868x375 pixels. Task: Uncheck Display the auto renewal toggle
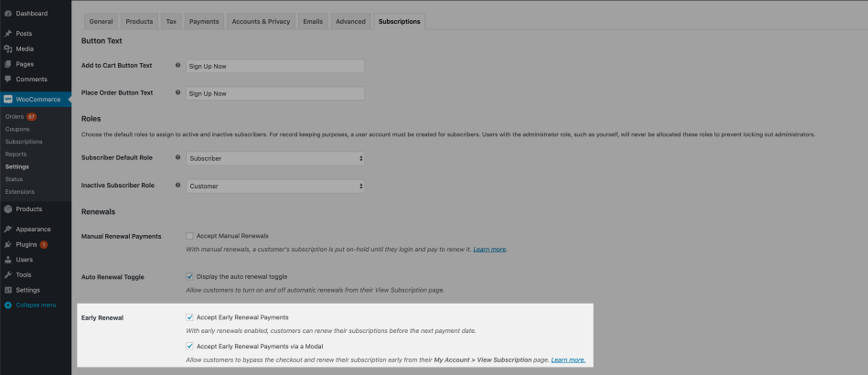click(x=190, y=276)
